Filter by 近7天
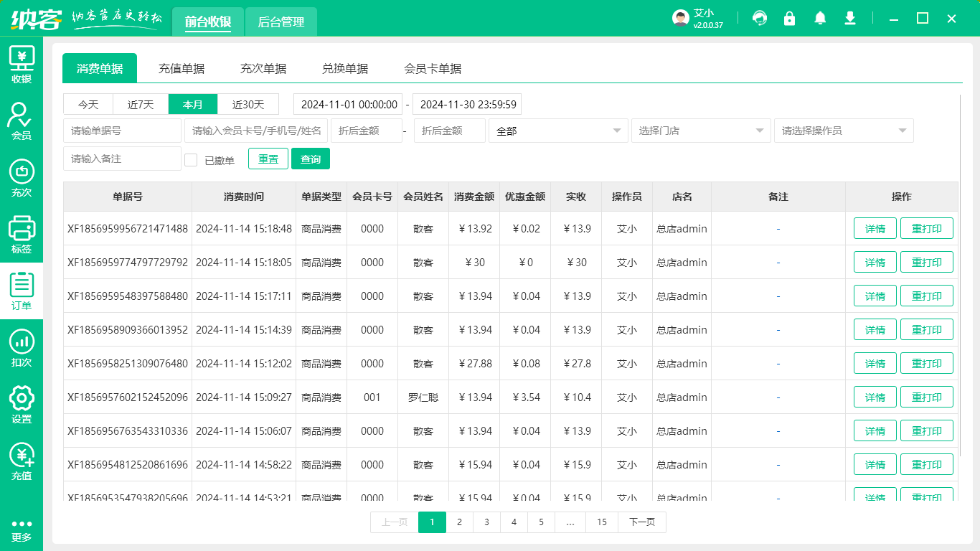Viewport: 980px width, 551px height. pyautogui.click(x=141, y=104)
